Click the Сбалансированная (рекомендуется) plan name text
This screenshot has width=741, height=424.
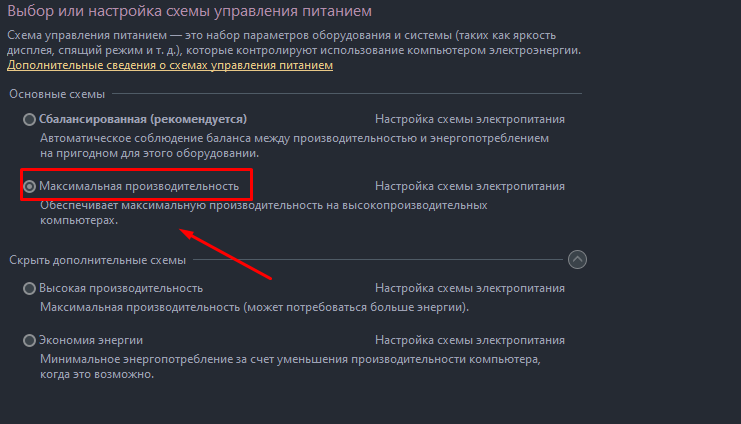click(x=143, y=119)
